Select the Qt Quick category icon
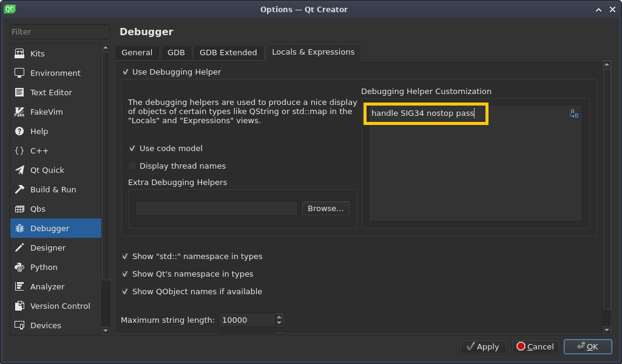This screenshot has width=622, height=364. coord(19,170)
